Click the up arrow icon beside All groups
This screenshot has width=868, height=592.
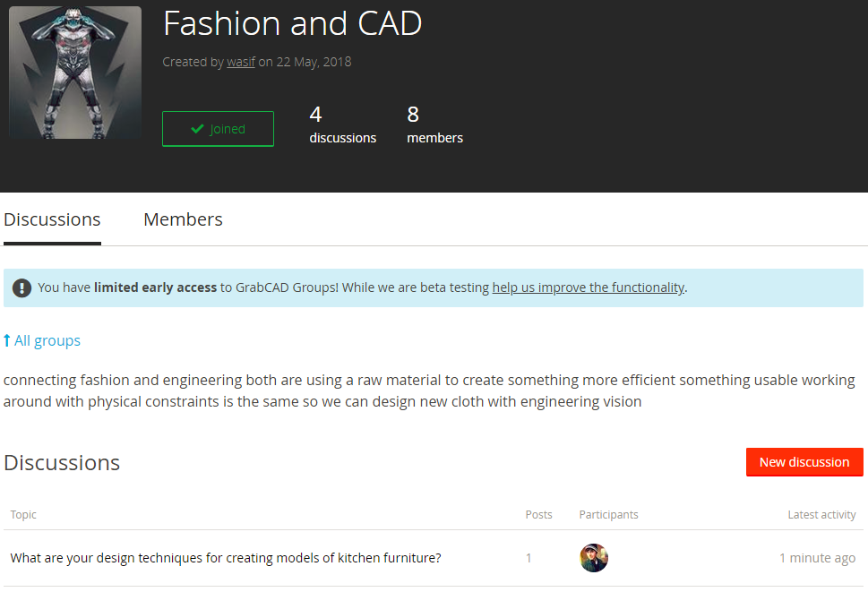point(7,340)
